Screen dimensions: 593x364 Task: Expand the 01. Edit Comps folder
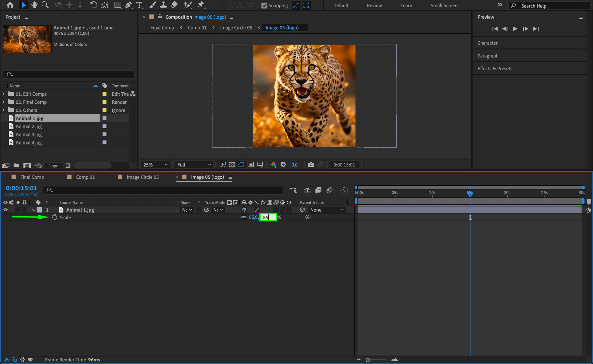[3, 94]
